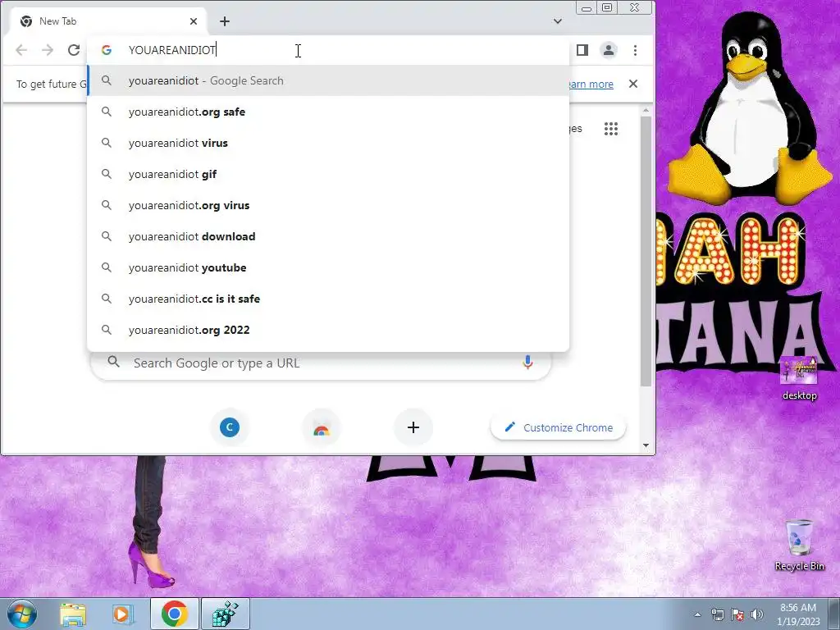Choose the youareanidiot virus suggestion
The height and width of the screenshot is (630, 840).
point(328,143)
